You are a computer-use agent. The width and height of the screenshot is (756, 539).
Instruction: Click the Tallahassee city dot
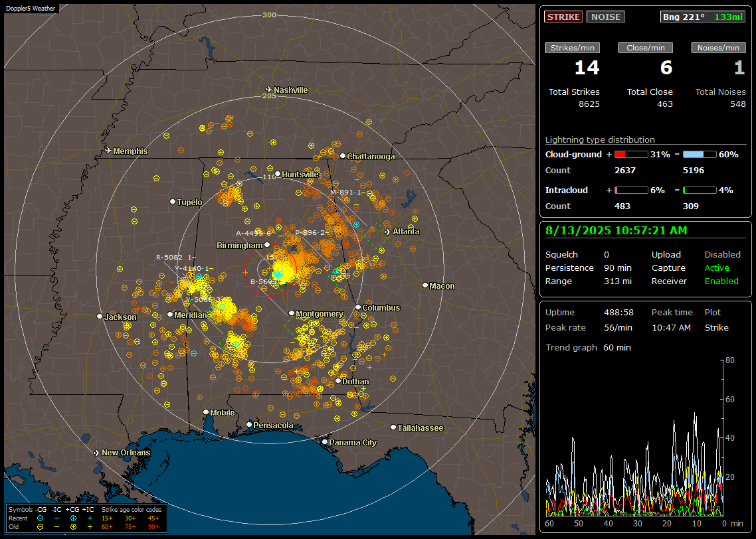point(393,427)
